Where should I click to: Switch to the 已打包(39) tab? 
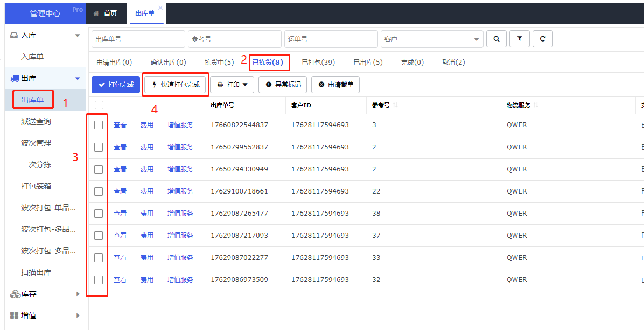tap(318, 63)
